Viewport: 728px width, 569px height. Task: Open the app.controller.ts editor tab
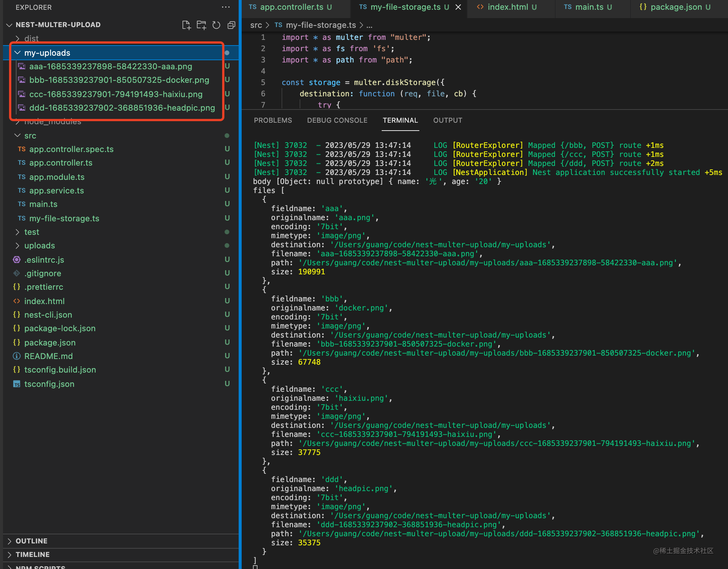tap(291, 7)
